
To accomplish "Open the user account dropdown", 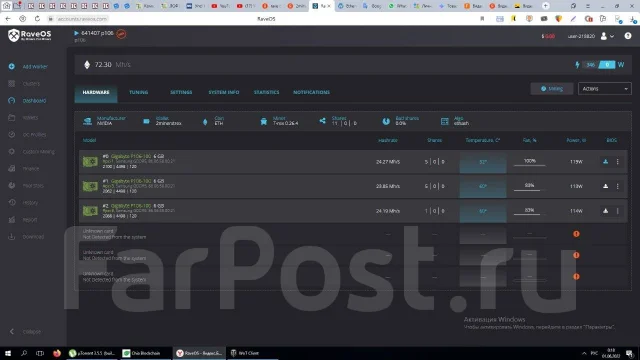I will pos(607,36).
